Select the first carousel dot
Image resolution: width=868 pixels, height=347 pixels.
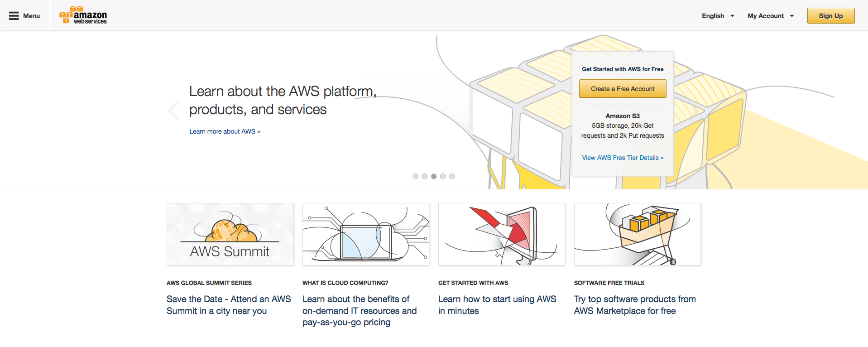point(416,176)
